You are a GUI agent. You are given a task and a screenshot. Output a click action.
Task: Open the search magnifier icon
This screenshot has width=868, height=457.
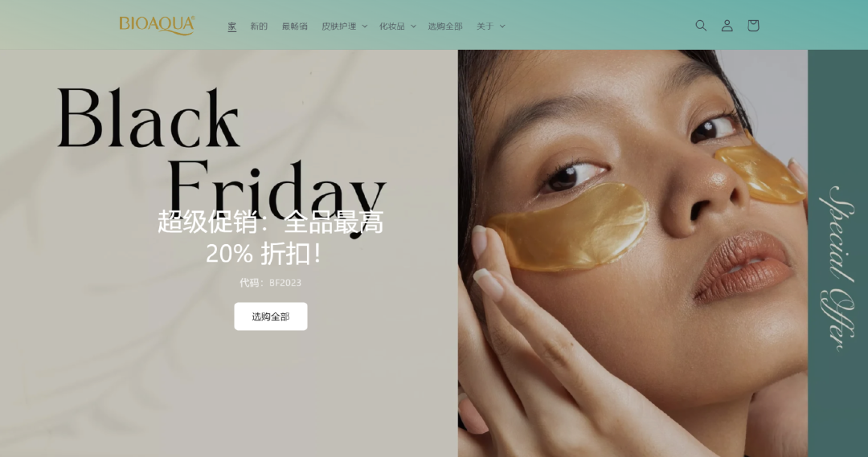701,26
